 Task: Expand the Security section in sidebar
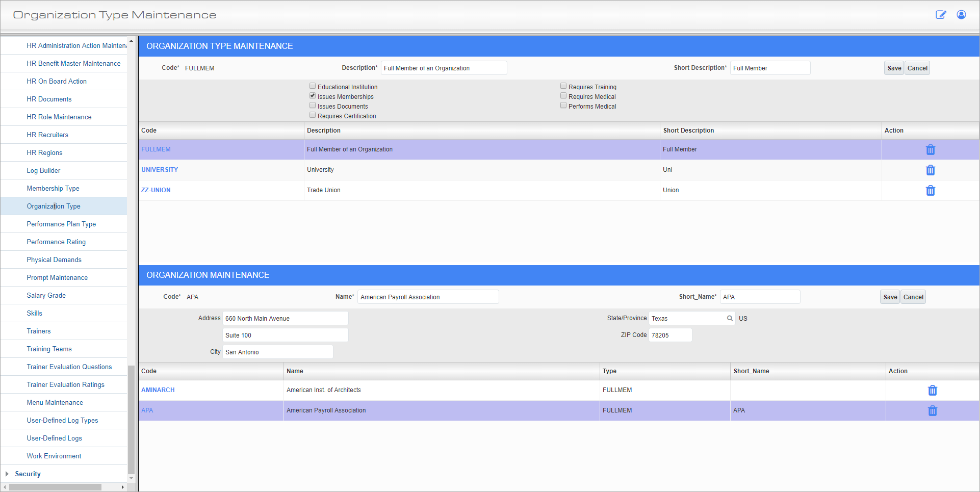click(7, 474)
